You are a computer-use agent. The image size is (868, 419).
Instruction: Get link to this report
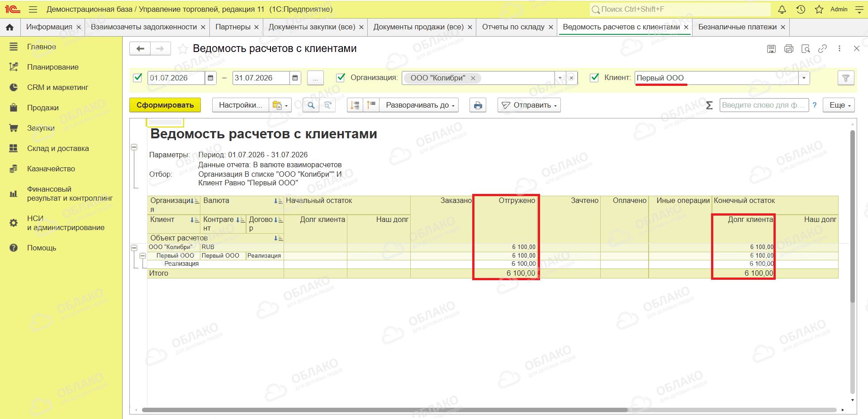point(823,49)
